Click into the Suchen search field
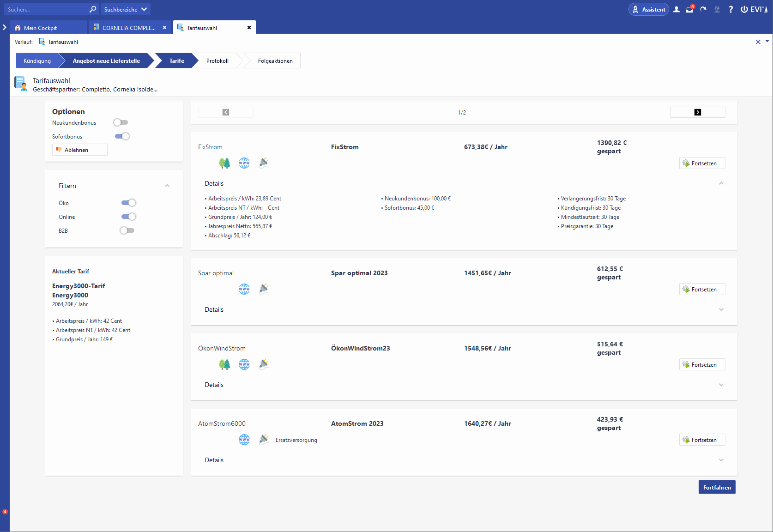773x532 pixels. 46,9
